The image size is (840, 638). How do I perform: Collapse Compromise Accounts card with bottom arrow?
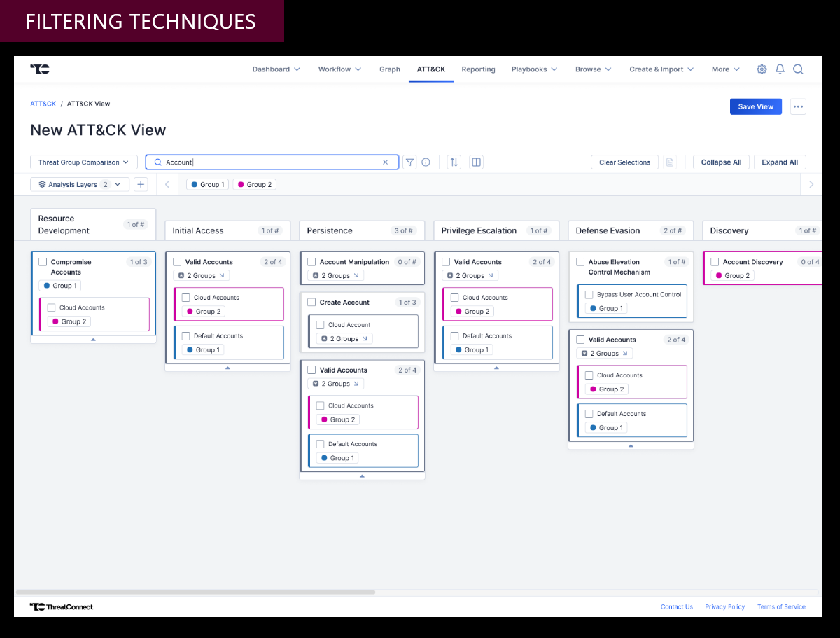click(93, 340)
